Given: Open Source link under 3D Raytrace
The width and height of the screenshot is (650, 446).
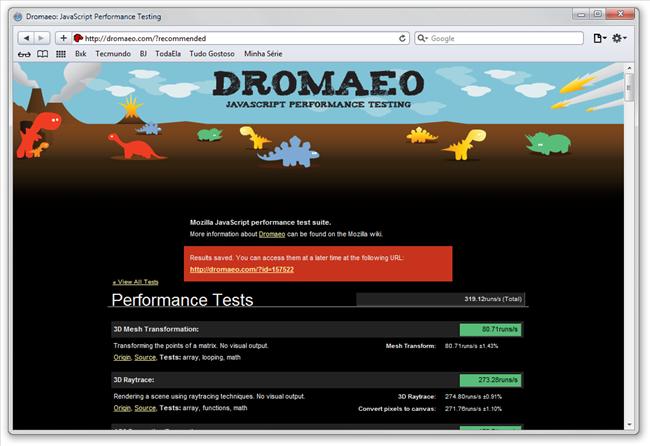Looking at the screenshot, I should tap(145, 408).
